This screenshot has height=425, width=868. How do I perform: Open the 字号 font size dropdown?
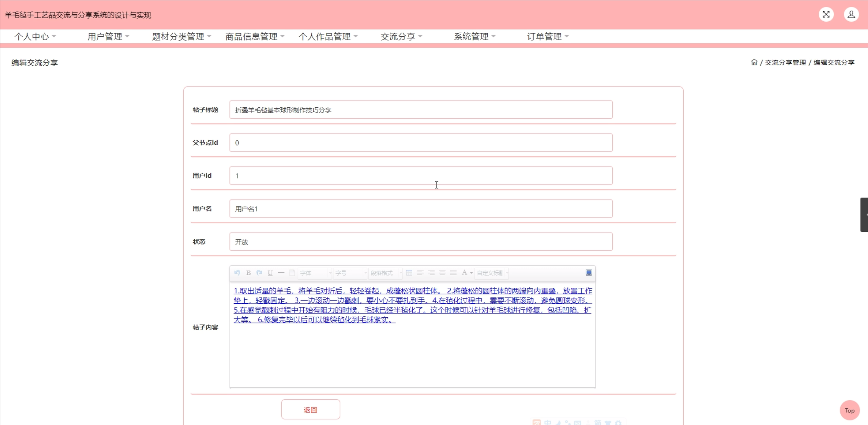[350, 273]
